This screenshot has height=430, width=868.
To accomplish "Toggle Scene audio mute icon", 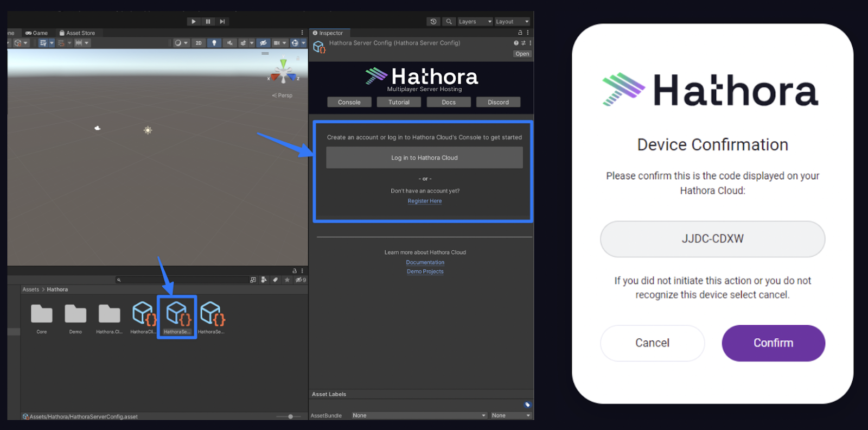I will point(230,43).
